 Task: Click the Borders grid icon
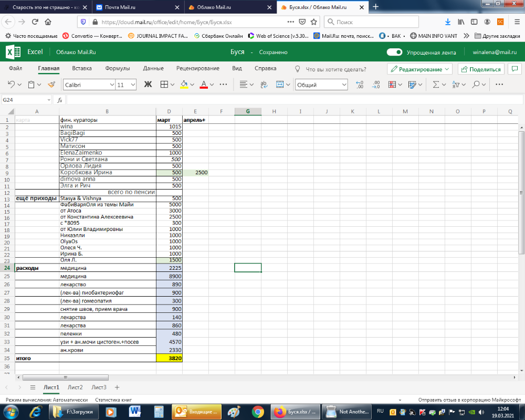click(164, 85)
